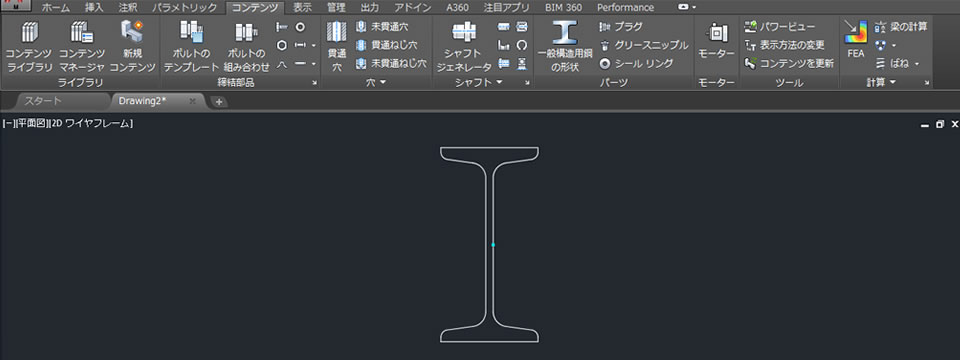Click the ばね (spring) calculation tool
960x360 pixels.
tap(891, 63)
